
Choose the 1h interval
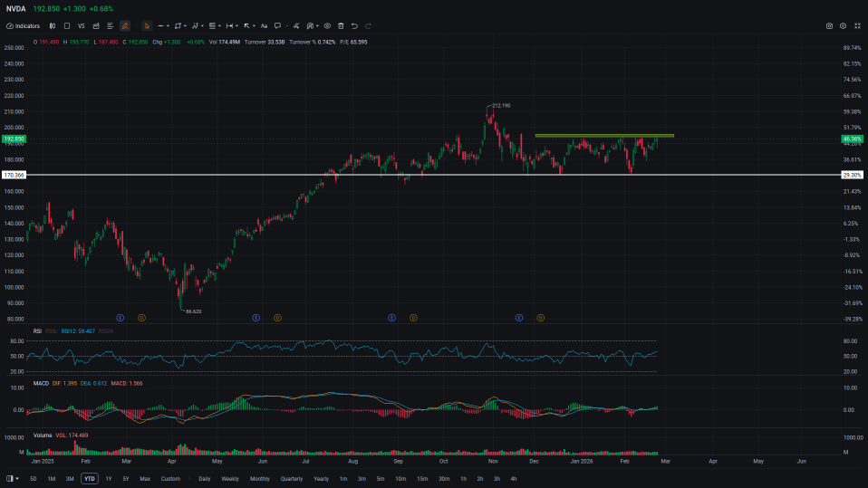[x=463, y=479]
